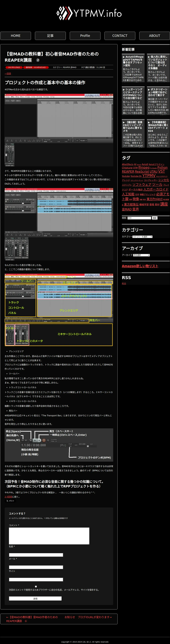Focus the コメント text area

49,536
